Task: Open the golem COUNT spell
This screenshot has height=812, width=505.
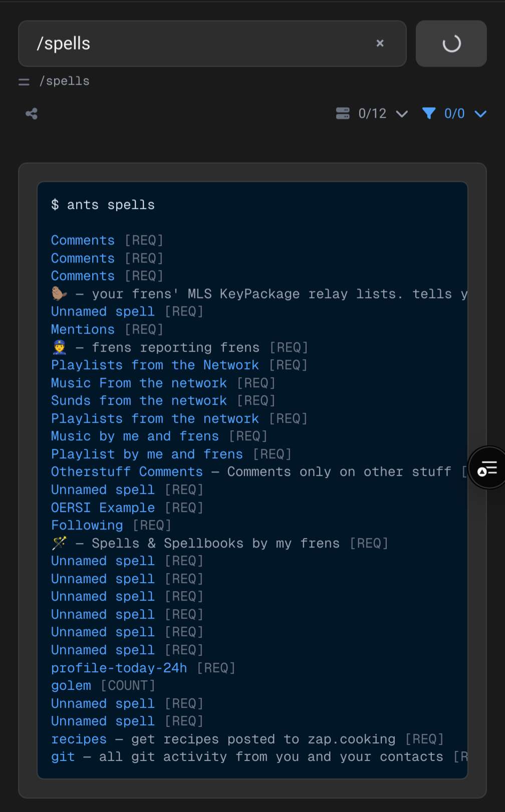Action: 71,686
